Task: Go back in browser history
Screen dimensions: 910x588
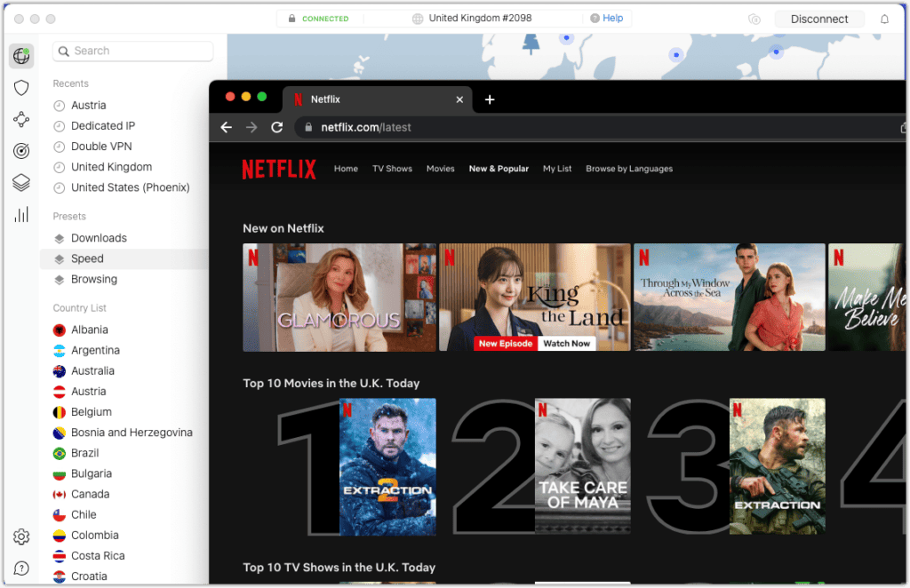Action: coord(226,127)
